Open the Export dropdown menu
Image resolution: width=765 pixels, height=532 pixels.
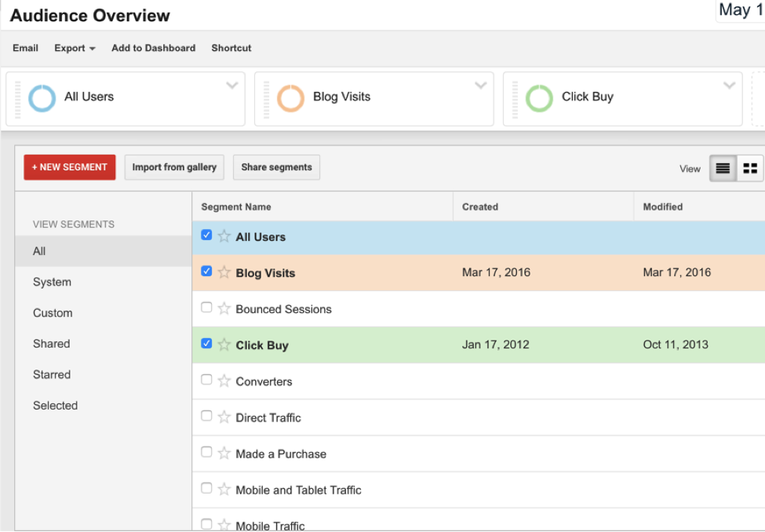pos(75,48)
